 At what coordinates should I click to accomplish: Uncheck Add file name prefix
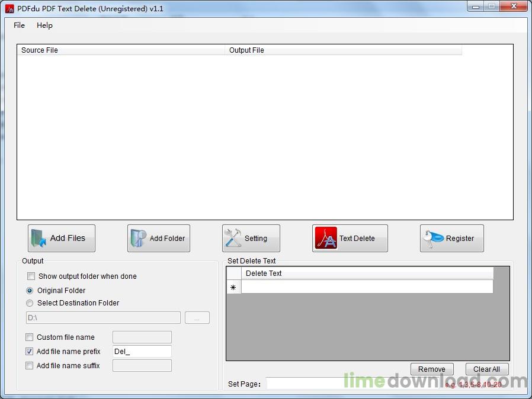(x=29, y=352)
